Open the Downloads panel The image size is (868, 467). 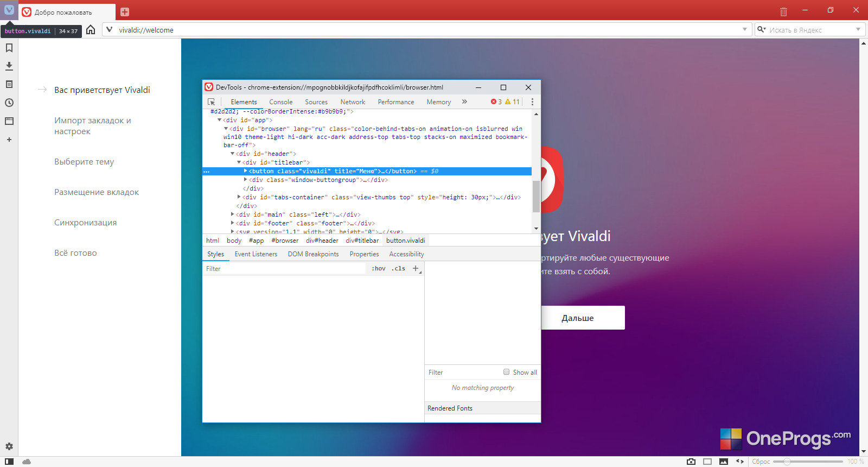[9, 66]
